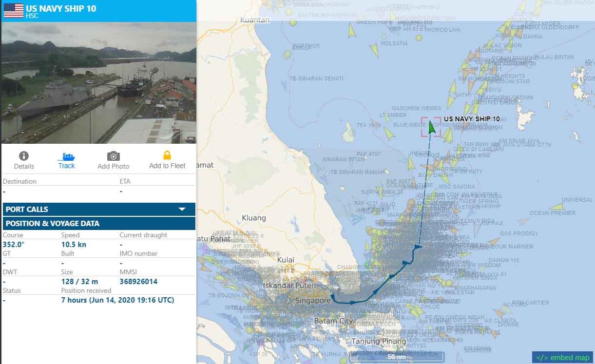Open MMSI number 368926014
Viewport: 595px width, 364px height.
138,282
